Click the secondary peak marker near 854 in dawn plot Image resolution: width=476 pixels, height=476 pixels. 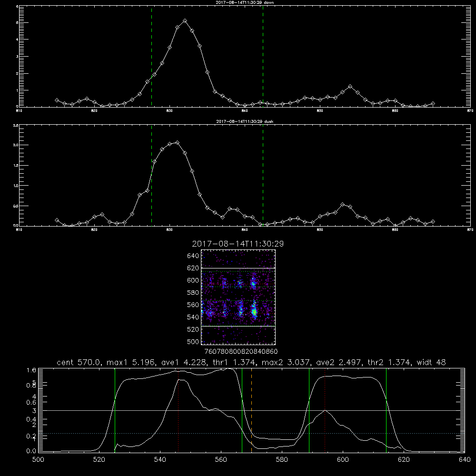(350, 87)
